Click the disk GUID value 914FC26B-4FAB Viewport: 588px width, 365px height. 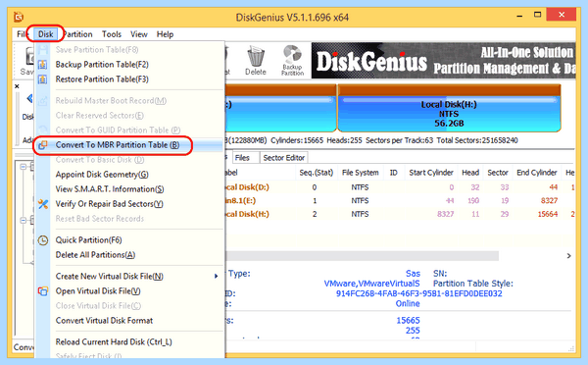[418, 293]
